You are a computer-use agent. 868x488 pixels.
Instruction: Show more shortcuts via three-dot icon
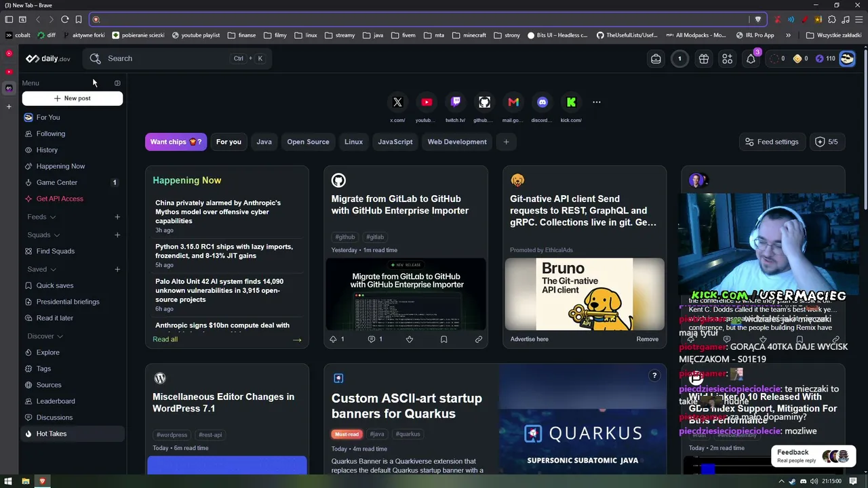[x=597, y=102]
